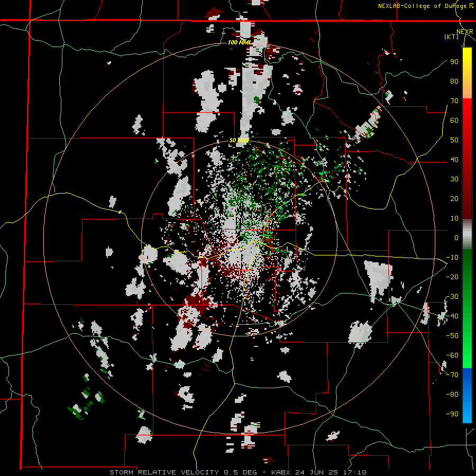The width and height of the screenshot is (476, 476).
Task: Click the positive 60 scale label
Action: [454, 120]
